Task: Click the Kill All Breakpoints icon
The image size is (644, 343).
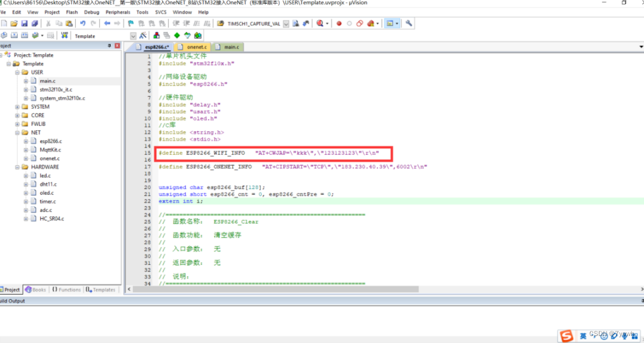Action: click(370, 24)
